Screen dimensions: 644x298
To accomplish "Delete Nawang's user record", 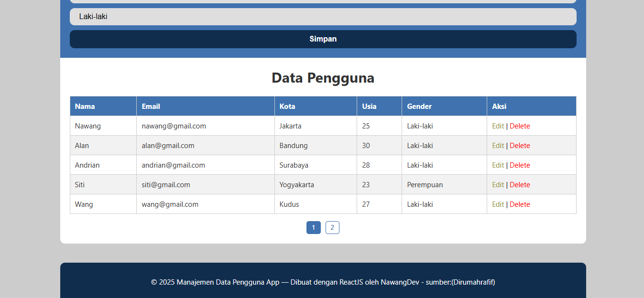I will point(520,126).
